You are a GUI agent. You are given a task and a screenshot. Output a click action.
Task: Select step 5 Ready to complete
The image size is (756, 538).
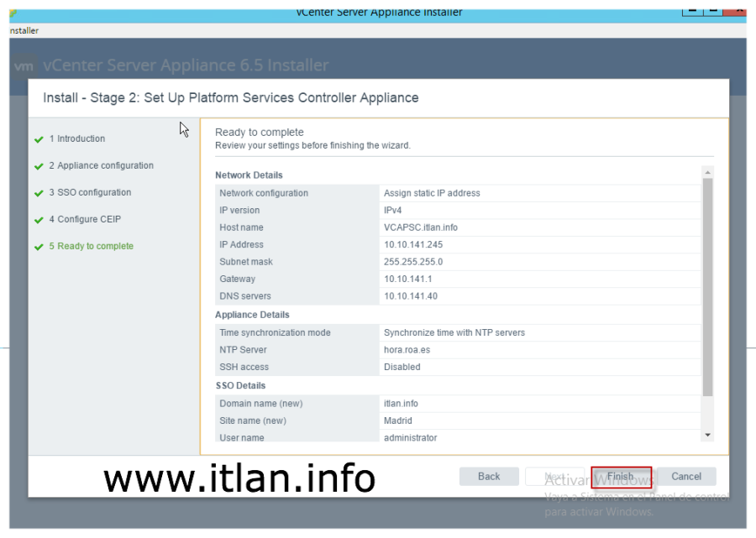tap(95, 246)
